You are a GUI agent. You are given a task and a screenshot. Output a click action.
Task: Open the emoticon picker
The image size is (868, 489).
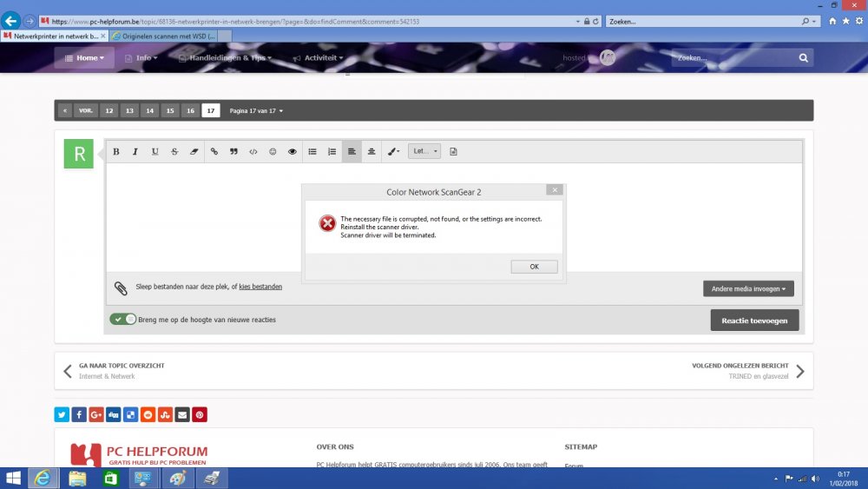[273, 152]
